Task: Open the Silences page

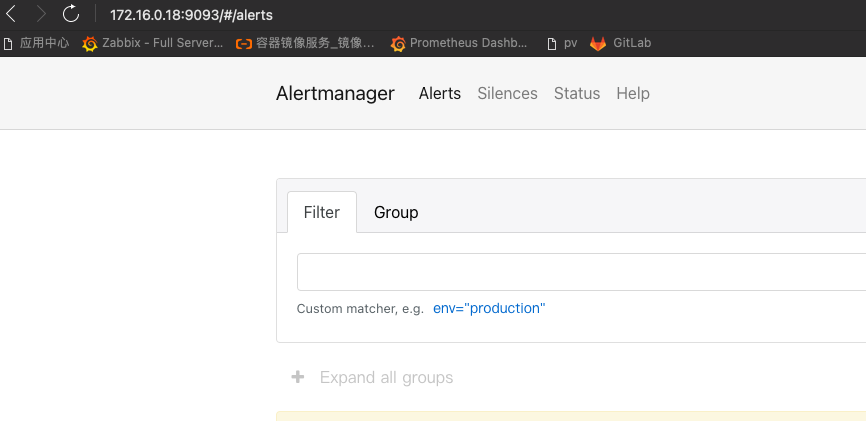Action: pyautogui.click(x=507, y=93)
